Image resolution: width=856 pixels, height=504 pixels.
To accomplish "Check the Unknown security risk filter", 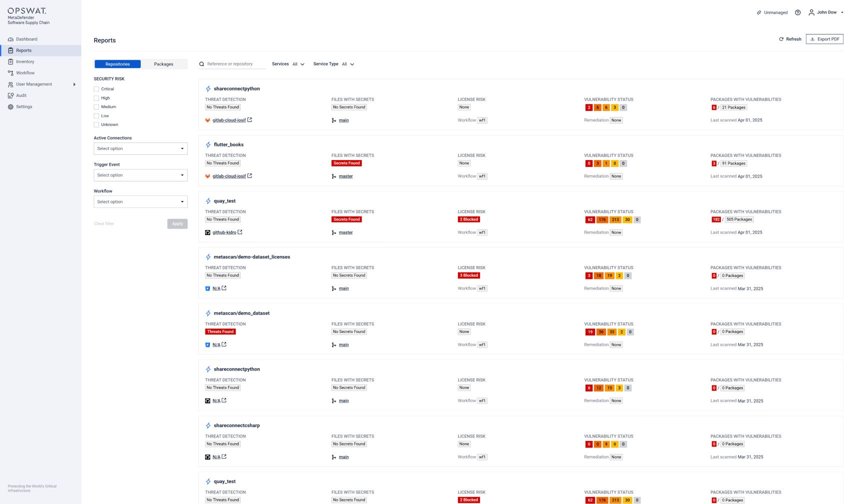I will click(x=96, y=124).
